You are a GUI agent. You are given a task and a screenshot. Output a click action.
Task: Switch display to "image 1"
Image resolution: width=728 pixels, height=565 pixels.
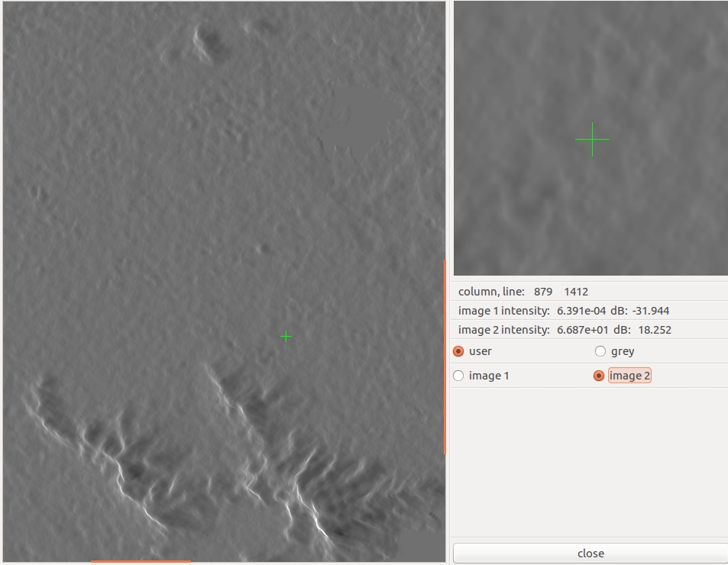(x=458, y=376)
